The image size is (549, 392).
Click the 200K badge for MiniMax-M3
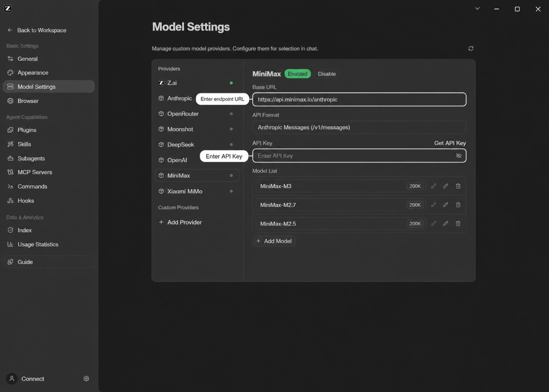(415, 186)
